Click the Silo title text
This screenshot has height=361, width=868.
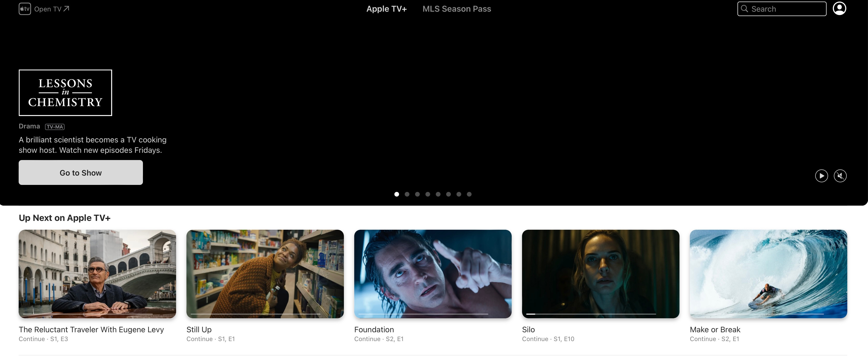pyautogui.click(x=528, y=329)
